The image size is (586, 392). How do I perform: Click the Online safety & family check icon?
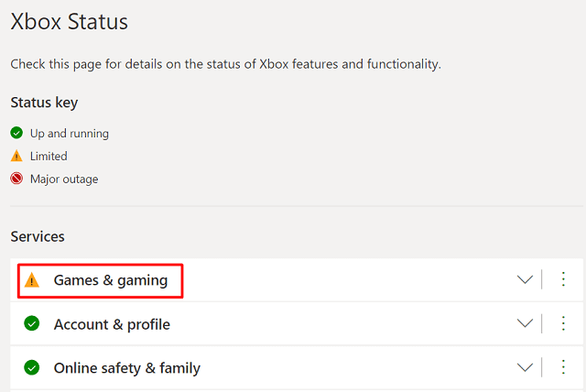tap(32, 367)
